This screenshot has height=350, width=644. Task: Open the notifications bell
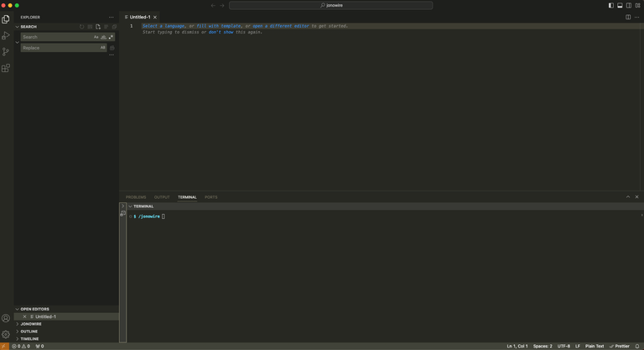(637, 347)
